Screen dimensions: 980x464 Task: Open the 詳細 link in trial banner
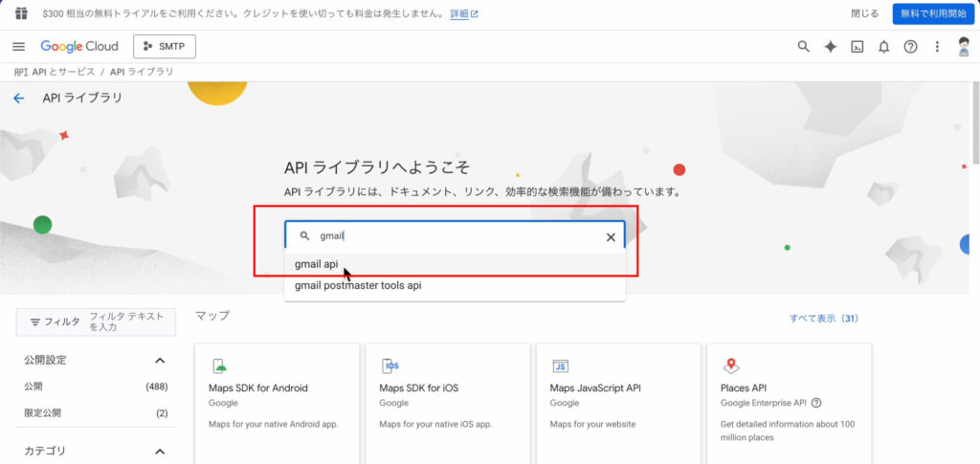click(464, 13)
